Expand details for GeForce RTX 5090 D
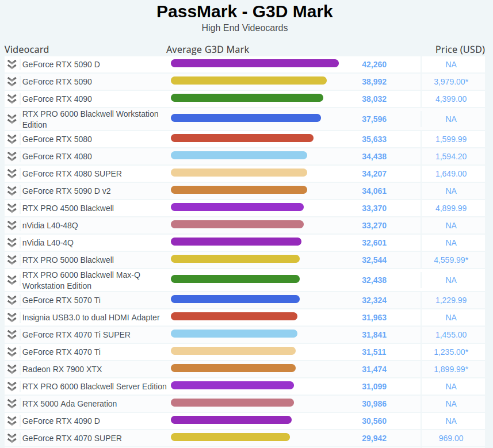493x448 pixels. coord(12,64)
